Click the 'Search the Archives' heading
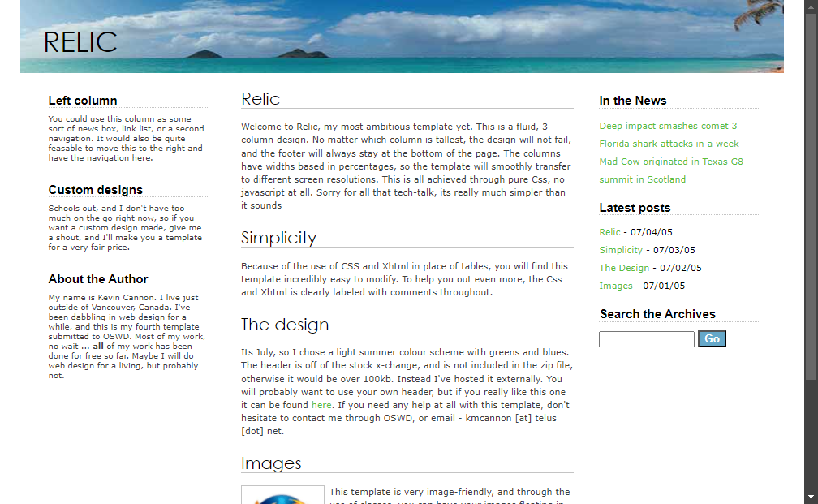This screenshot has width=818, height=504. click(x=657, y=314)
